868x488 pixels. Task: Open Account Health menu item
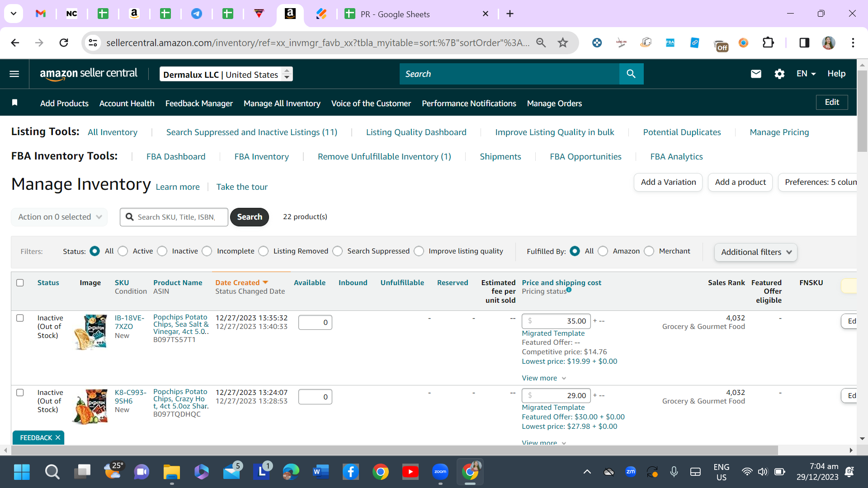[x=127, y=103]
